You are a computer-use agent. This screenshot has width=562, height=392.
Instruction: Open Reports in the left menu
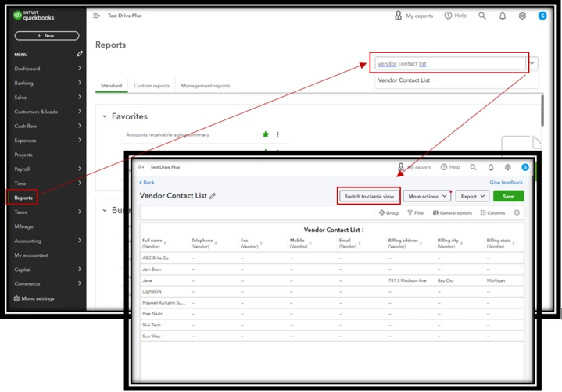[23, 198]
